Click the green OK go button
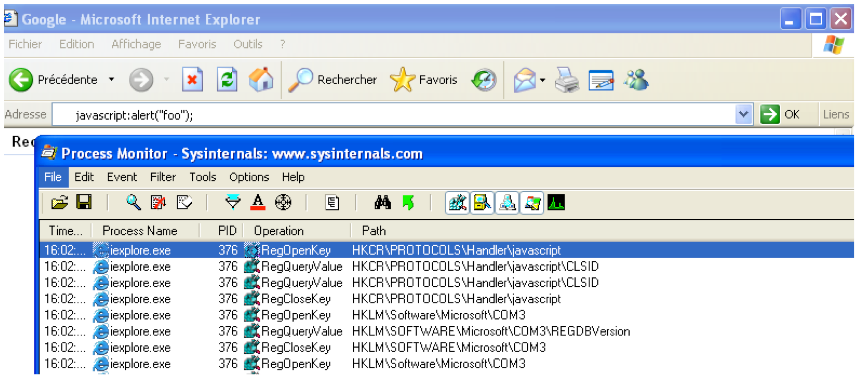The image size is (865, 386). pyautogui.click(x=779, y=114)
